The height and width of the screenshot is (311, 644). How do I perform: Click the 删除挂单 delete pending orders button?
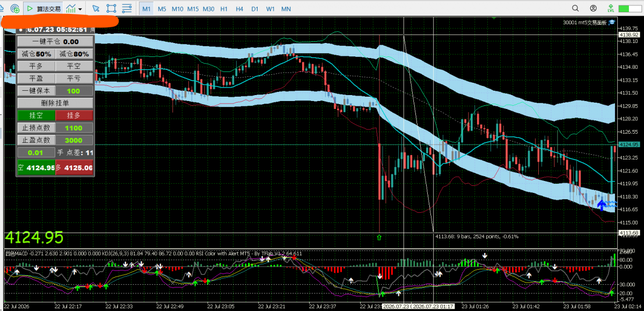[56, 103]
